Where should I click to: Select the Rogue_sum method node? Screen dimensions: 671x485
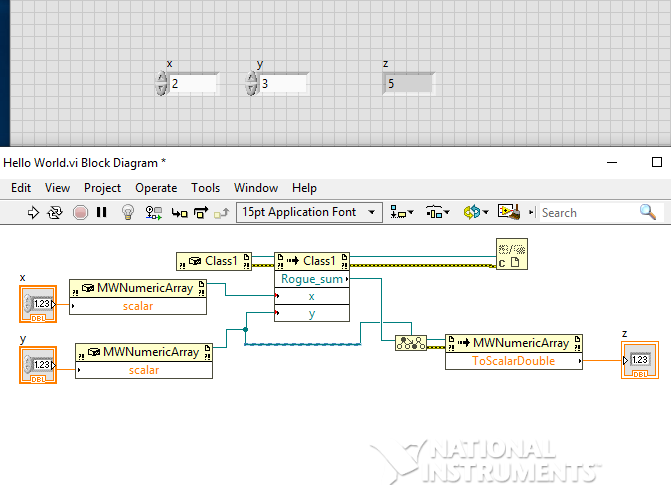[311, 279]
